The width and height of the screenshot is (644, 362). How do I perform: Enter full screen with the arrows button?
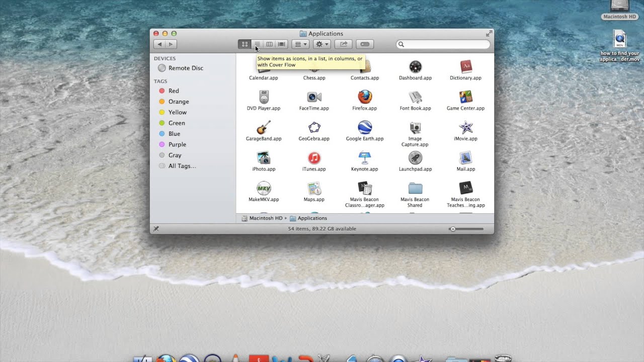point(489,34)
